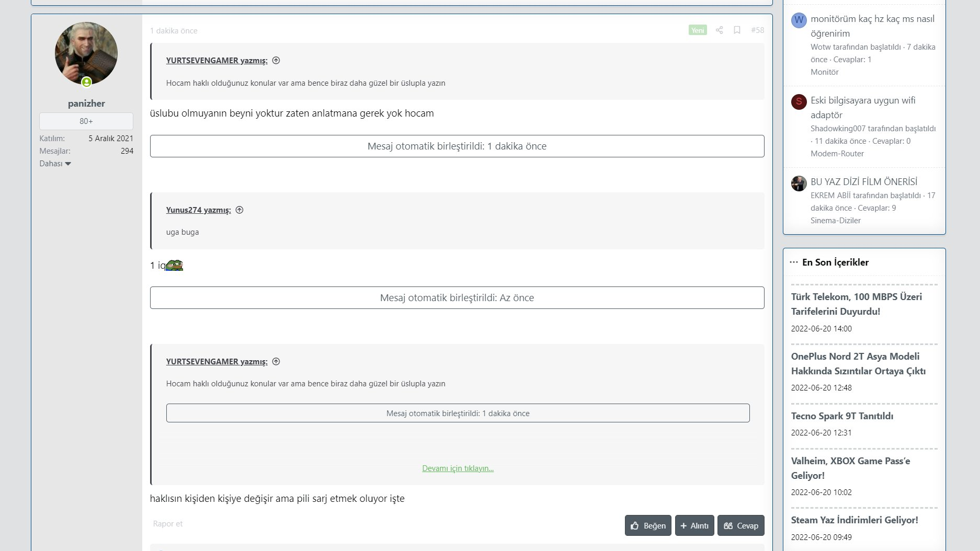The height and width of the screenshot is (551, 980).
Task: Expand the quote via Devamı için tıklayın
Action: click(458, 468)
